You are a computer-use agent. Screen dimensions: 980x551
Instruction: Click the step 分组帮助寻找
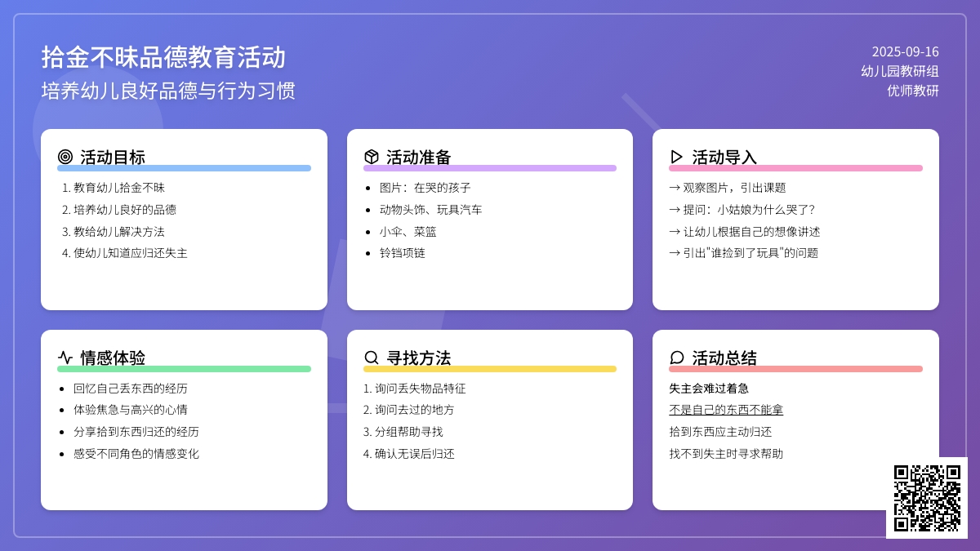[x=408, y=432]
